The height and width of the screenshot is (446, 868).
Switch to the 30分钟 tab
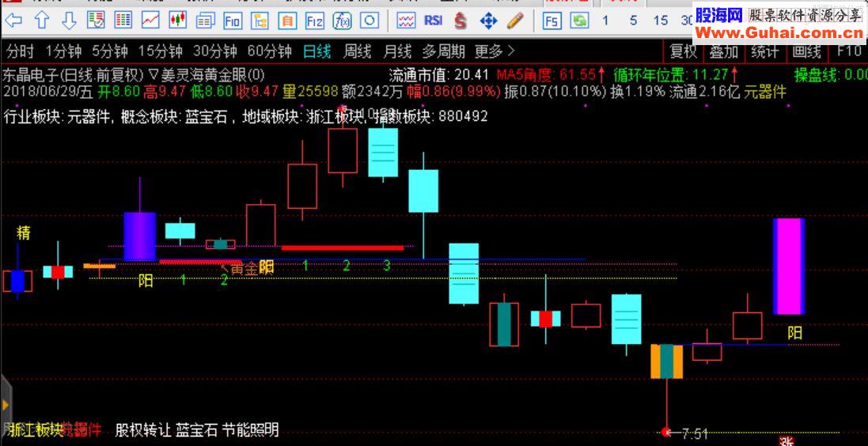pyautogui.click(x=214, y=52)
